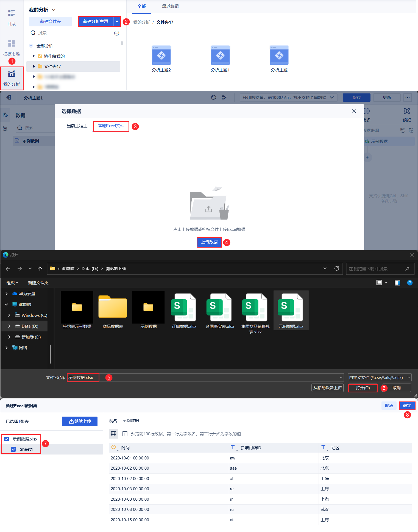Viewport: 418px width, 532px height.
Task: Refresh the file dialog folder view
Action: tap(336, 268)
